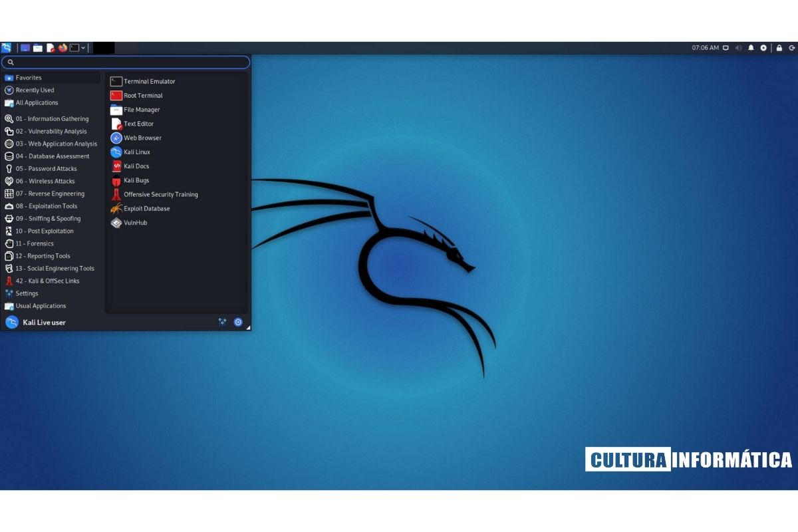Click the Show Desktop icon in top panel
The image size is (798, 532).
(25, 48)
